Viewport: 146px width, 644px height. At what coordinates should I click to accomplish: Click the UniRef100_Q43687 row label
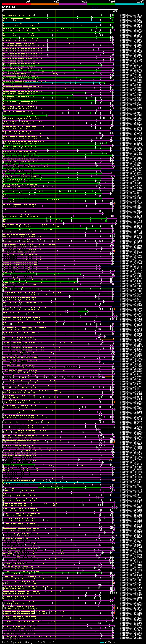(x=131, y=115)
